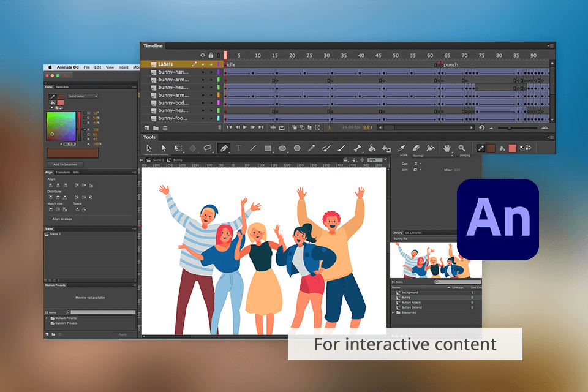Switch to the CC Libraries tab
Viewport: 588px width, 392px height.
pos(413,233)
